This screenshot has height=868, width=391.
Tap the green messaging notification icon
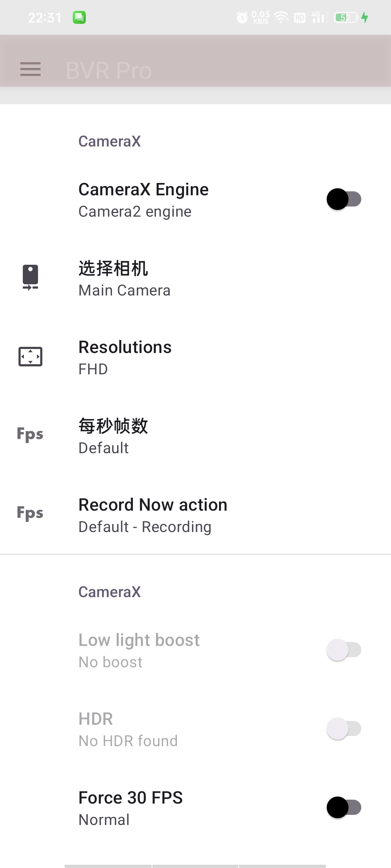(x=79, y=17)
